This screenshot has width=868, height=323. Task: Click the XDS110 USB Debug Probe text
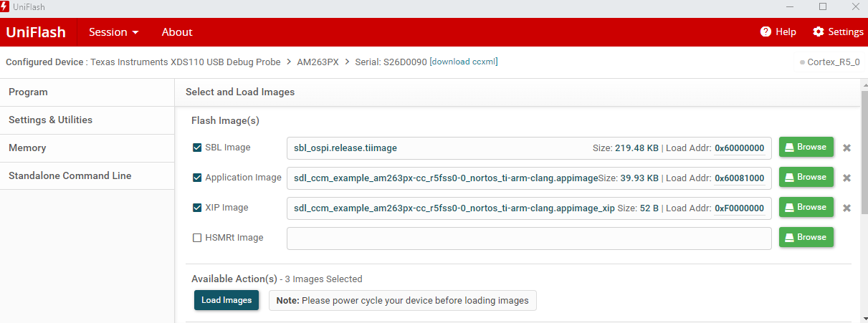(x=186, y=62)
